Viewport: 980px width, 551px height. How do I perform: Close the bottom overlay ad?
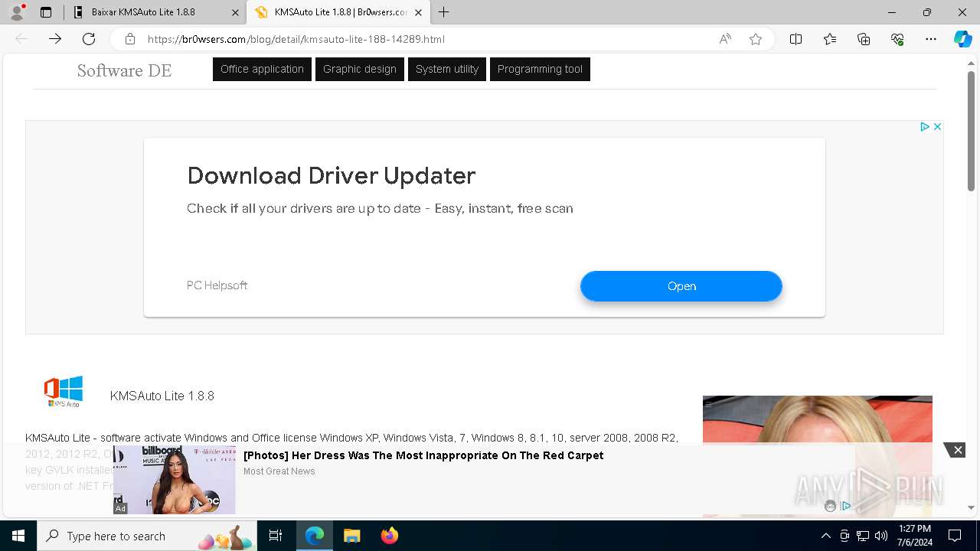[x=957, y=450]
